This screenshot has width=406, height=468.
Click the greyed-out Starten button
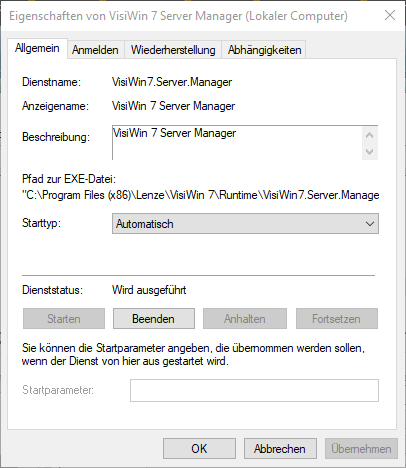click(x=64, y=319)
